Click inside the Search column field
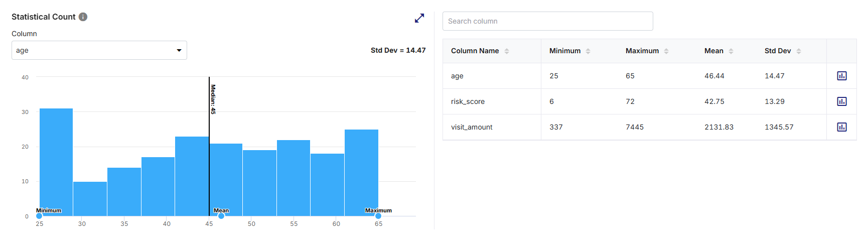Screen dimensions: 868x240 [x=548, y=21]
